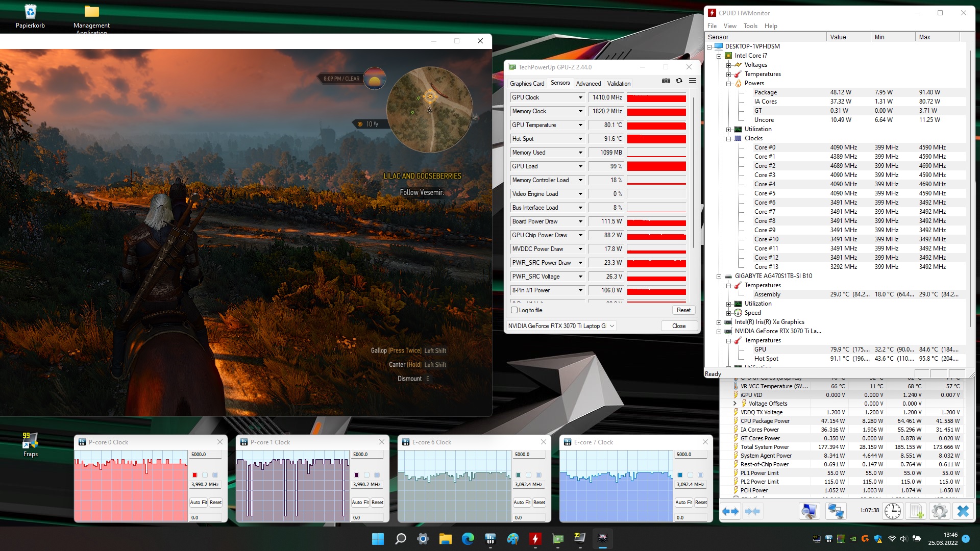Open View menu in HWMonitor
The width and height of the screenshot is (980, 551).
tap(730, 26)
